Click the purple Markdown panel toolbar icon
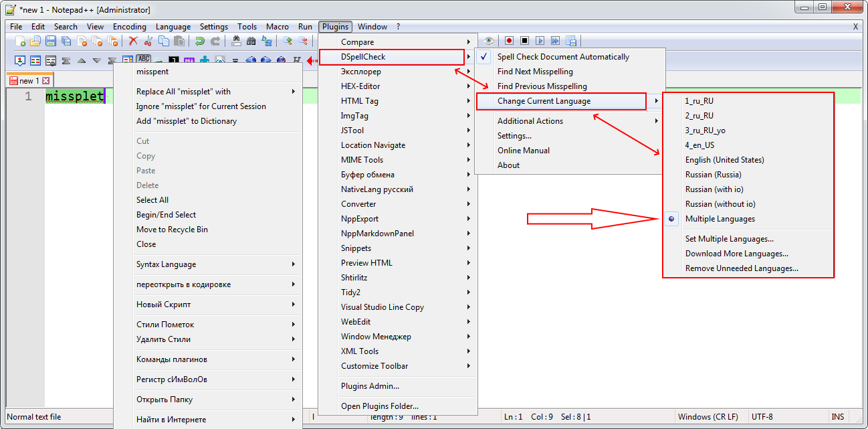This screenshot has height=429, width=868. click(189, 60)
